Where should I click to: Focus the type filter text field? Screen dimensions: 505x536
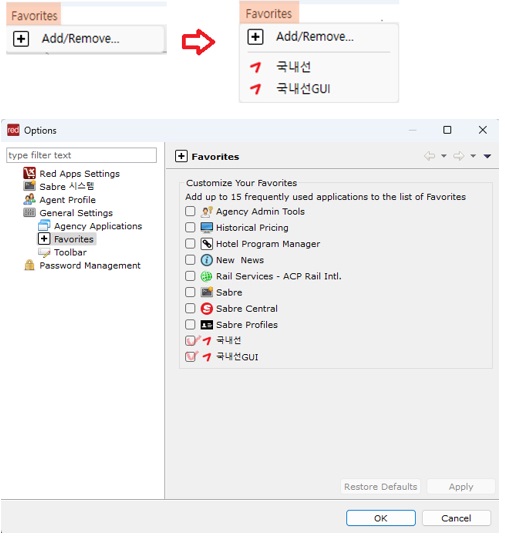[81, 155]
